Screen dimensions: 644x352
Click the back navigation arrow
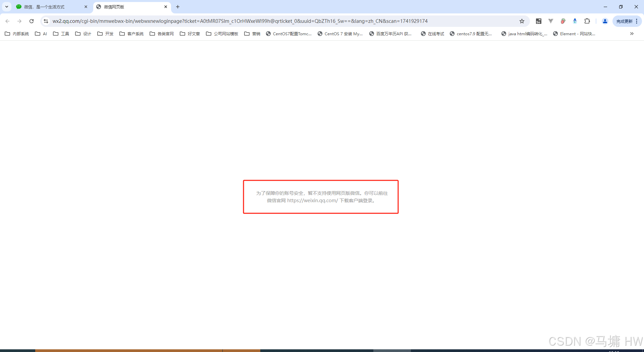(x=7, y=21)
